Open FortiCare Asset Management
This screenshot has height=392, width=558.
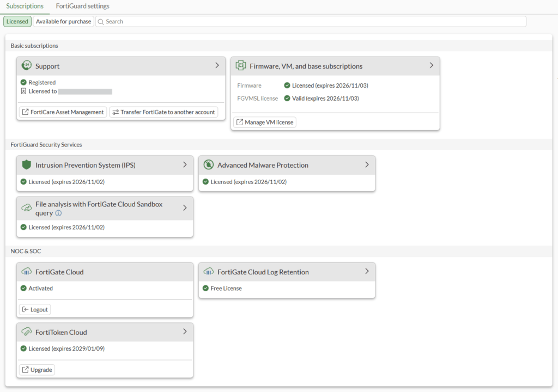coord(63,112)
